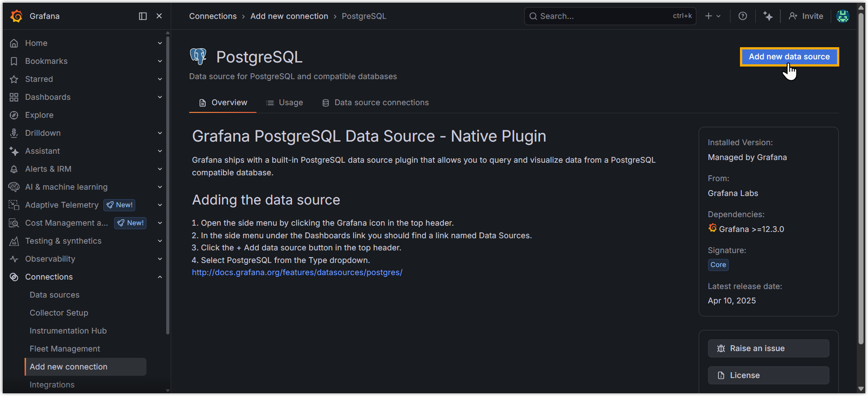The width and height of the screenshot is (868, 396).
Task: Expand the Observability section chevron
Action: coord(160,259)
